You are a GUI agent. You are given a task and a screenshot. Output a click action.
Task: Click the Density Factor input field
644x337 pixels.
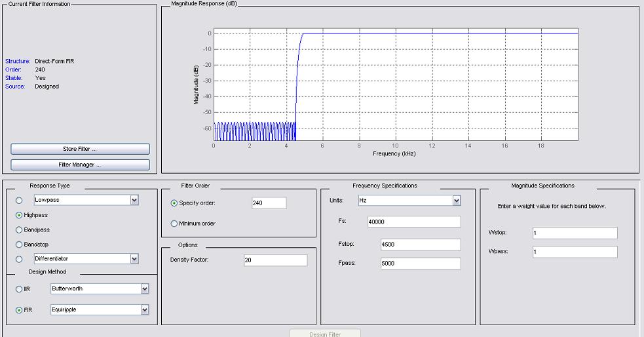pos(275,260)
